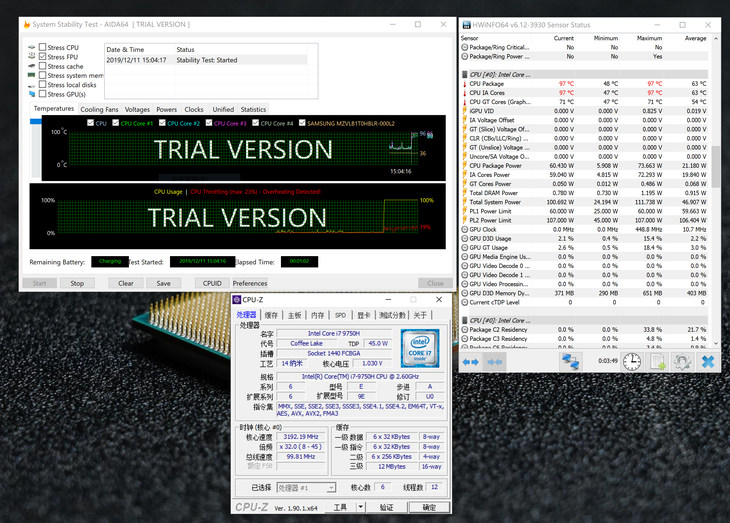Click the Stop button in AIDA64

[x=77, y=283]
